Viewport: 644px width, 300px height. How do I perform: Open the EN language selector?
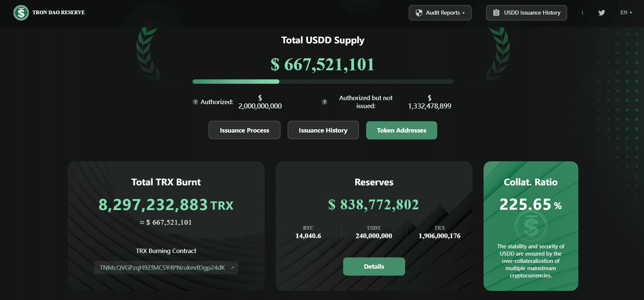pyautogui.click(x=626, y=12)
